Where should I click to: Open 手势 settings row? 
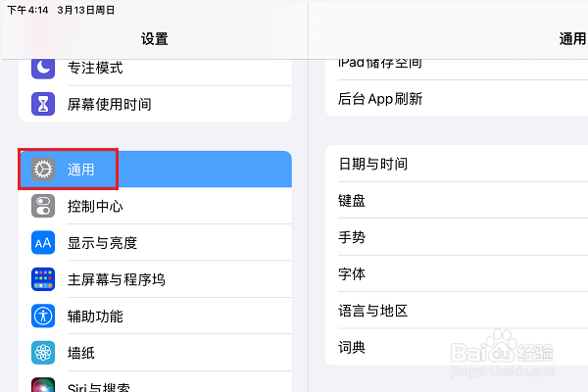(457, 237)
